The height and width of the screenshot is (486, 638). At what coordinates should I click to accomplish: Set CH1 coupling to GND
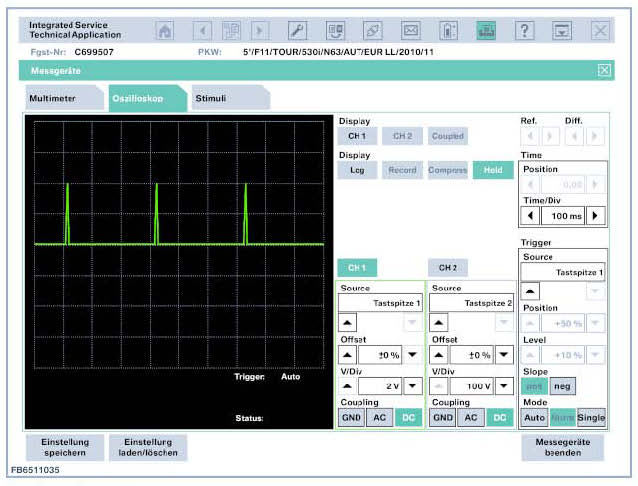(351, 418)
